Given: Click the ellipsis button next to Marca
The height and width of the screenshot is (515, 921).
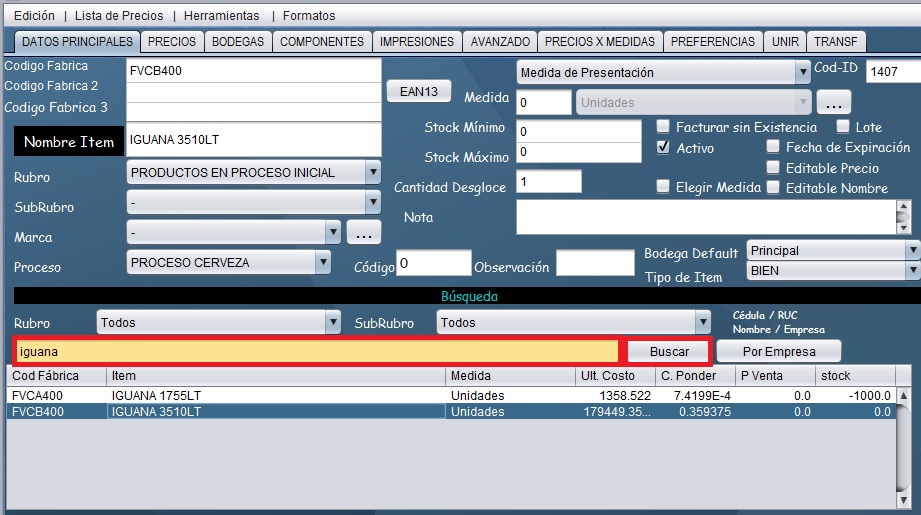Looking at the screenshot, I should [x=364, y=233].
